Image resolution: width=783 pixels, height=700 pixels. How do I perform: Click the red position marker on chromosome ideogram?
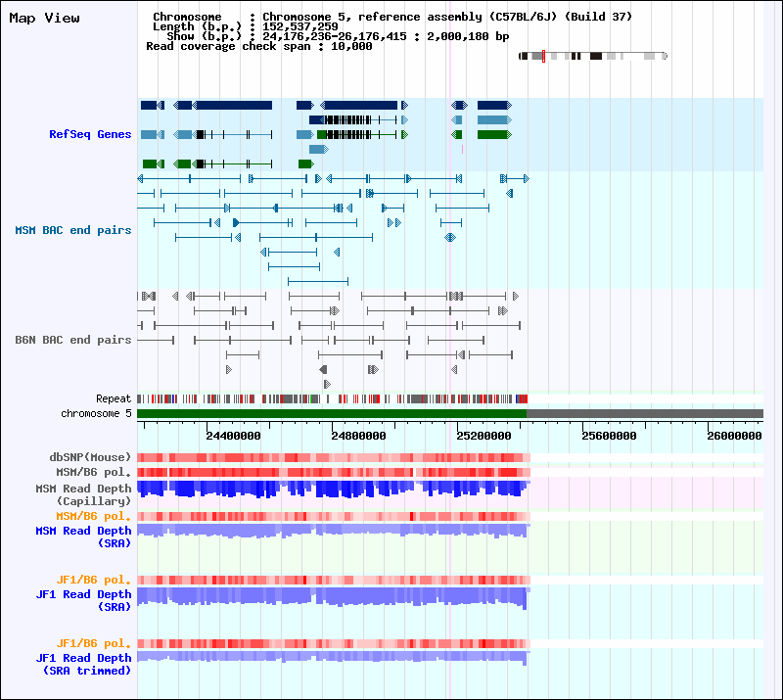point(543,56)
